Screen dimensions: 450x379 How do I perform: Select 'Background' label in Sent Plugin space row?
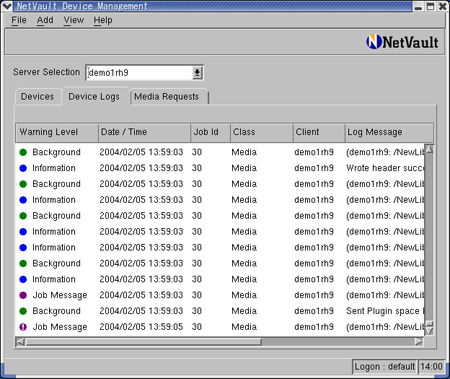coord(56,311)
